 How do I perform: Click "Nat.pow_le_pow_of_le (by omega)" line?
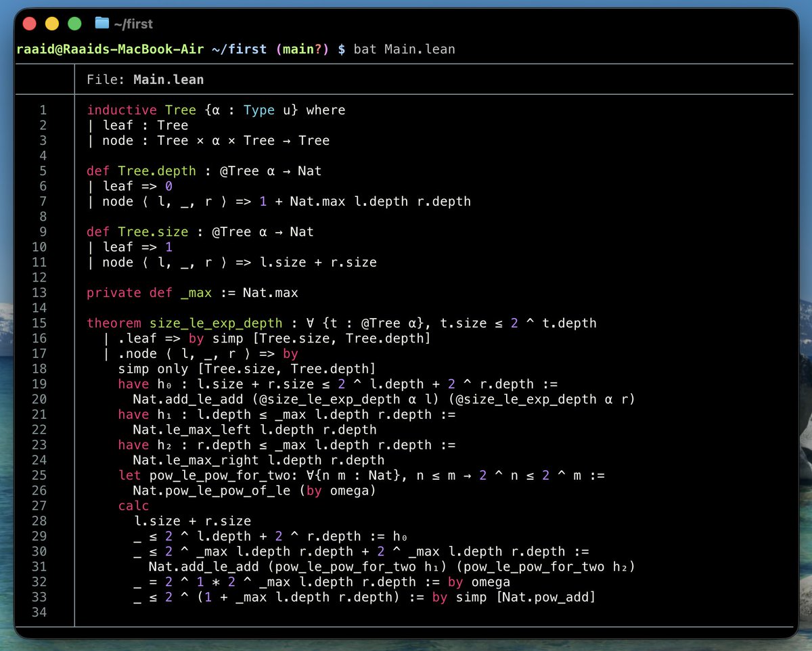254,491
